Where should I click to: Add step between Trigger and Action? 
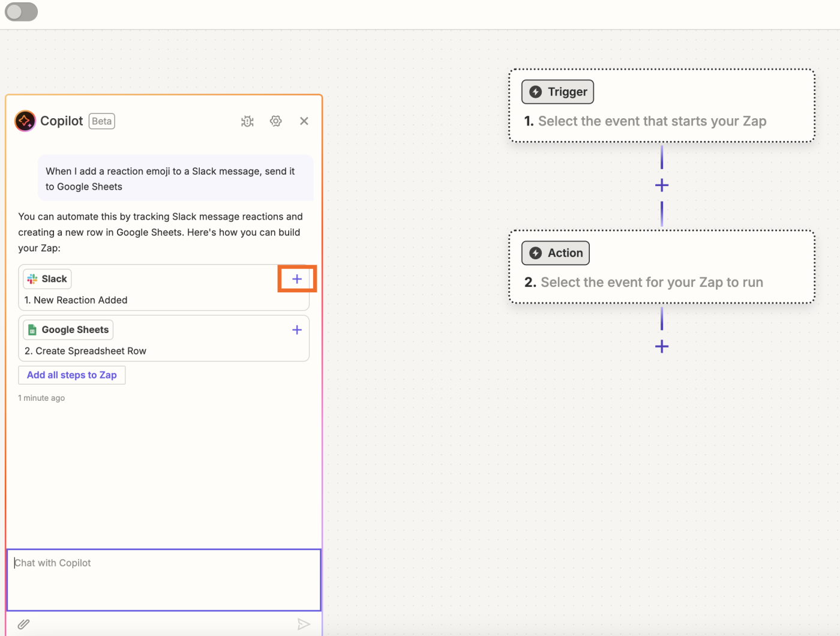coord(662,185)
